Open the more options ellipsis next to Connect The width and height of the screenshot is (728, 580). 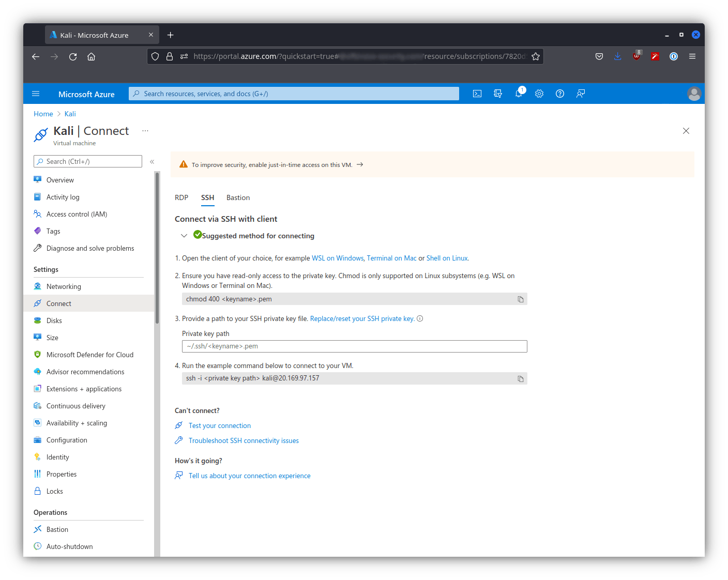[145, 131]
